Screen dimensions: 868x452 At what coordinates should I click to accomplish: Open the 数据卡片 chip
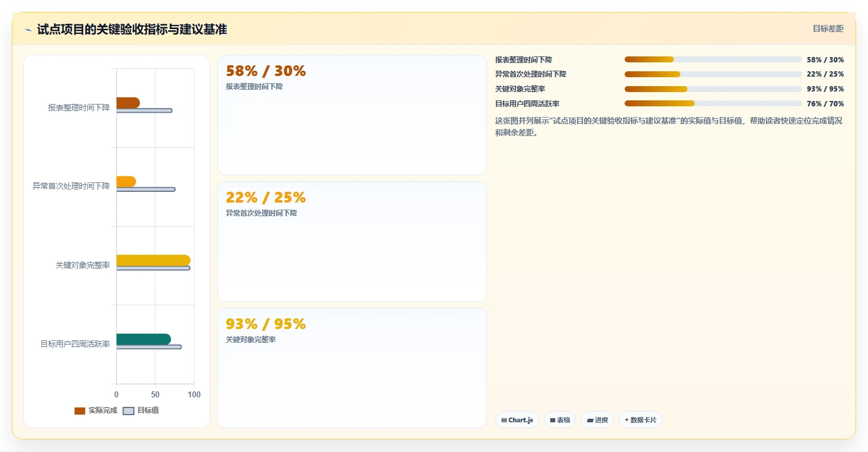pos(641,420)
